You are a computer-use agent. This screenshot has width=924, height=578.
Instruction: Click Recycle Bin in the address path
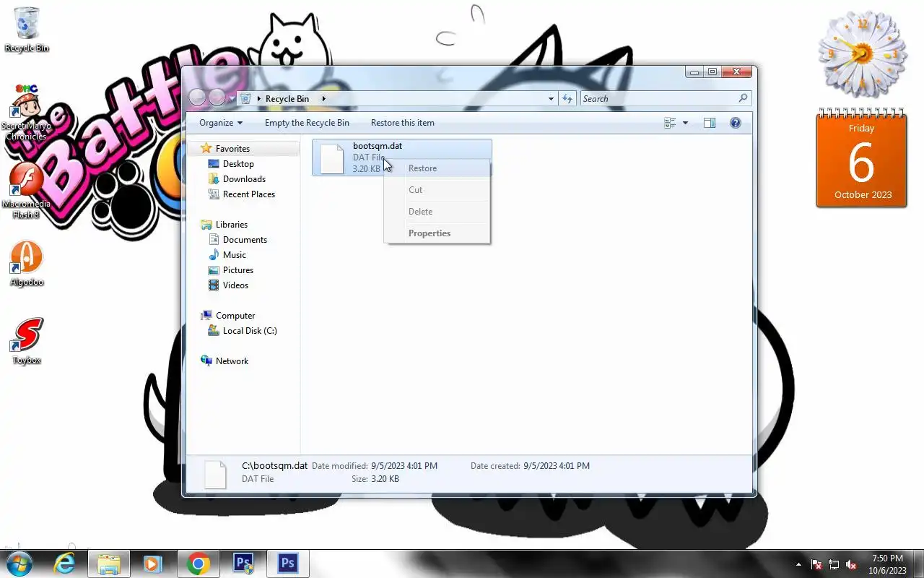coord(287,99)
